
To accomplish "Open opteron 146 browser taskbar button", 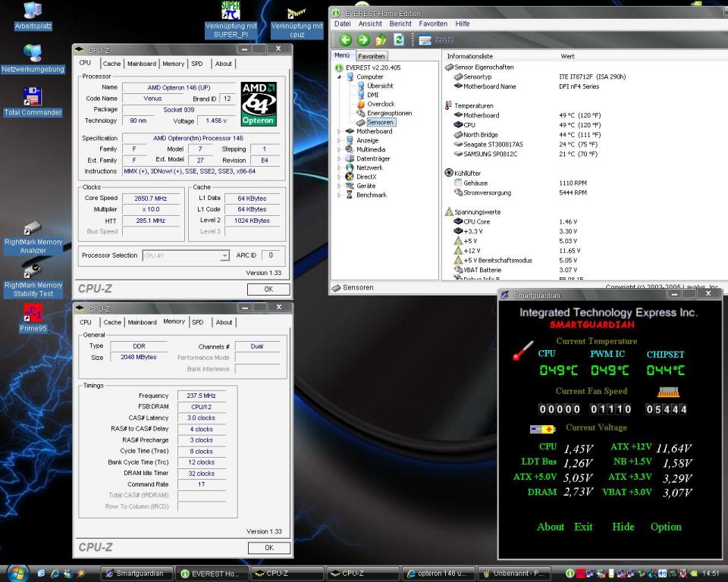I will click(x=440, y=574).
